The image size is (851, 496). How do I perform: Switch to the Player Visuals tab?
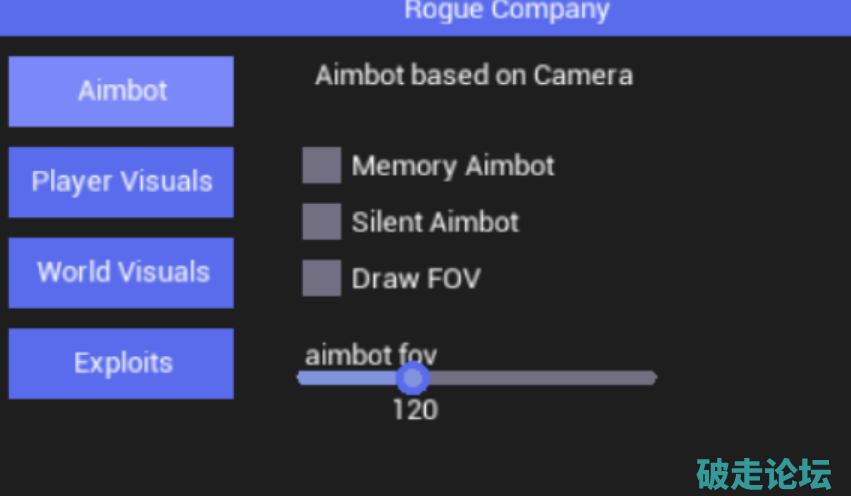[x=121, y=182]
